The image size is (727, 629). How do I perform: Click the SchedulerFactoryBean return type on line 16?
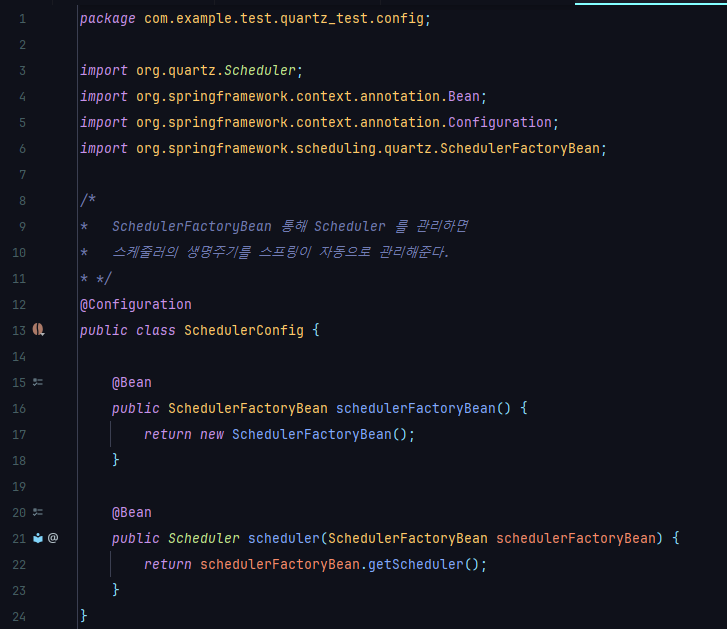click(x=248, y=408)
